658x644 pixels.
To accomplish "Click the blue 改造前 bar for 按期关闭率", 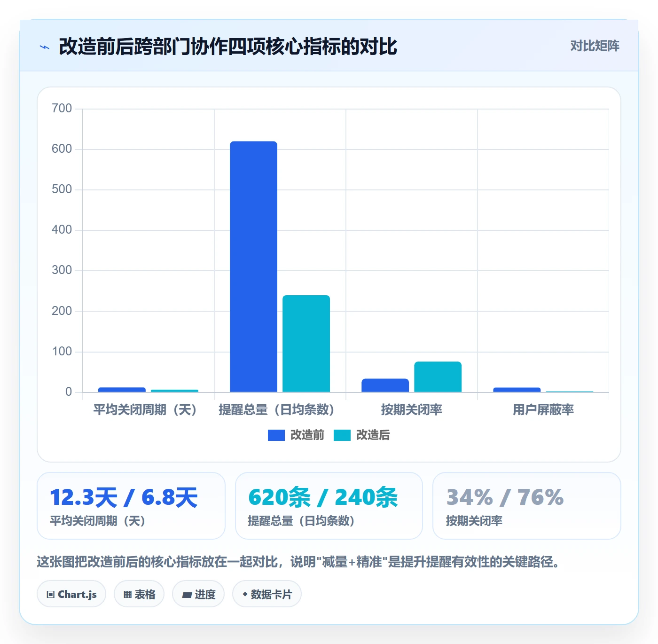I will point(385,385).
